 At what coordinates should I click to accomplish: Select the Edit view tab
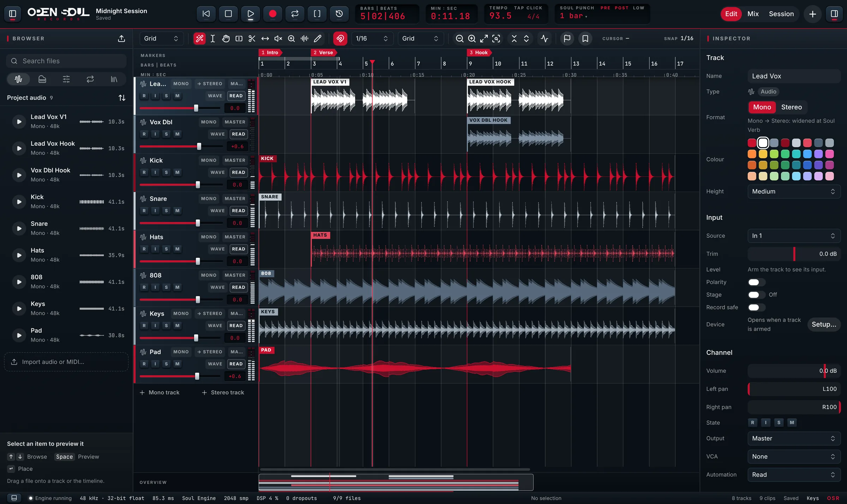point(731,14)
